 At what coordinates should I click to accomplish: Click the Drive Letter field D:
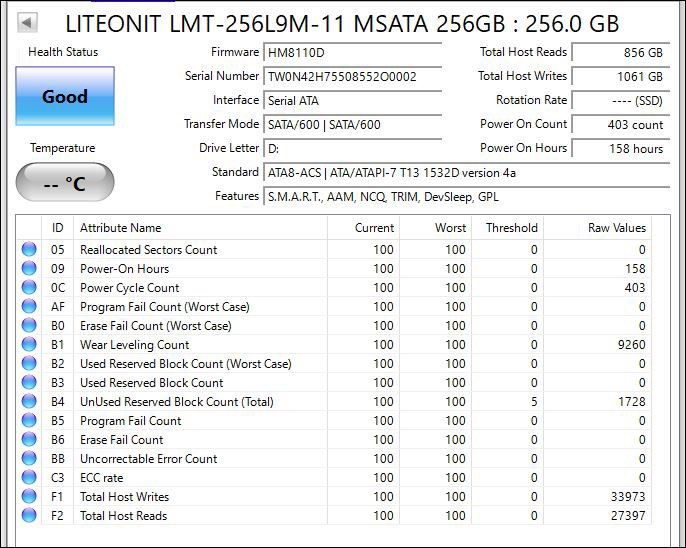click(x=353, y=149)
